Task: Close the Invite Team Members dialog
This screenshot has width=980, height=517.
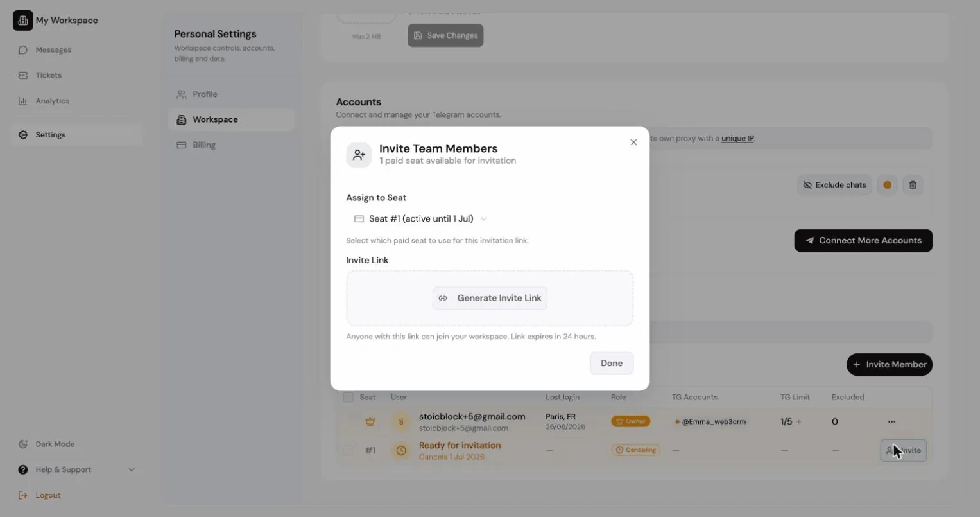Action: 633,143
